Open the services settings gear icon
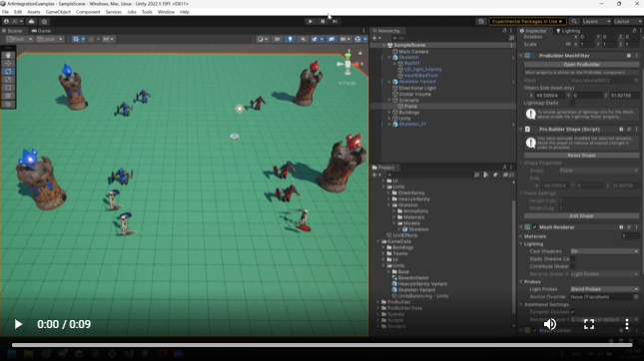Image resolution: width=644 pixels, height=361 pixels. (x=44, y=21)
